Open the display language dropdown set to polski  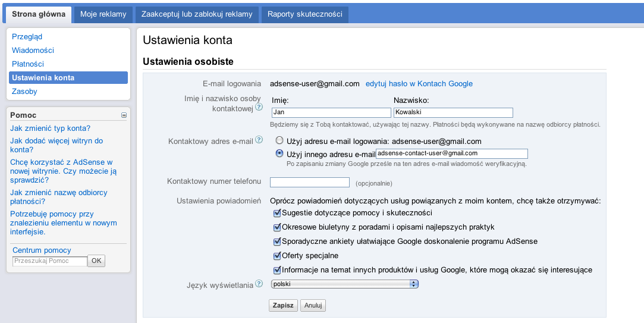coord(344,284)
